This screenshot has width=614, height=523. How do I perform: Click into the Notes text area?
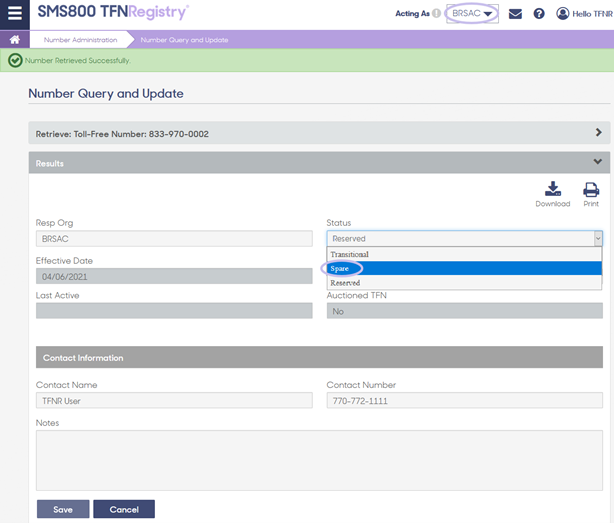click(319, 461)
